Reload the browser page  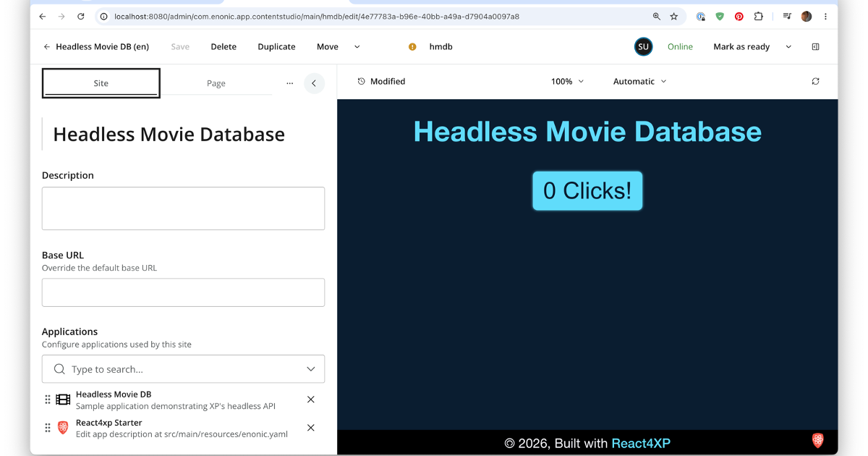pyautogui.click(x=81, y=17)
